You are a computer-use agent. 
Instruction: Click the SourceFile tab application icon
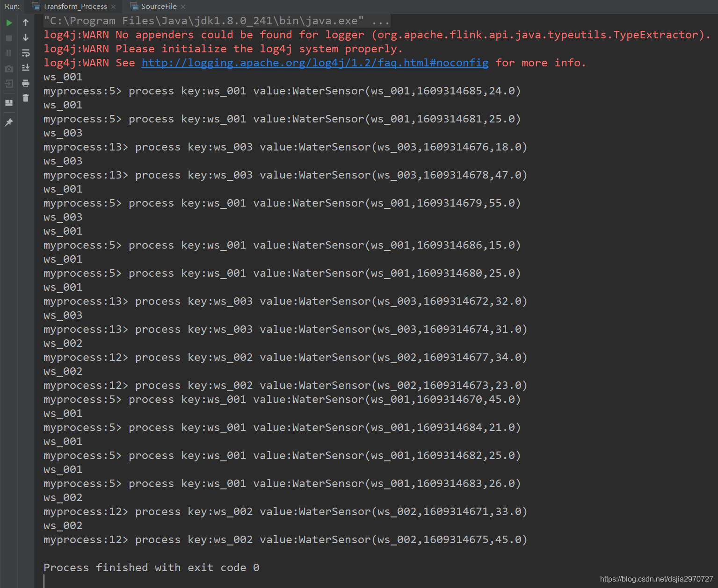click(x=134, y=7)
